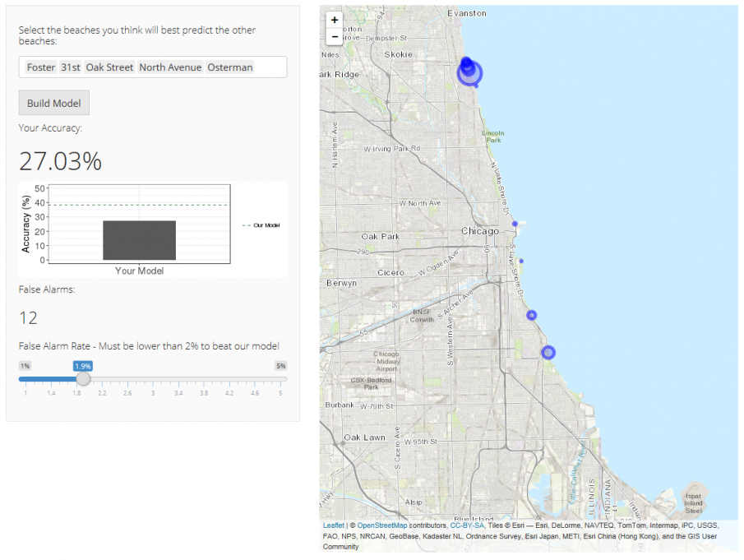Click the 27.03% accuracy value

coord(60,161)
